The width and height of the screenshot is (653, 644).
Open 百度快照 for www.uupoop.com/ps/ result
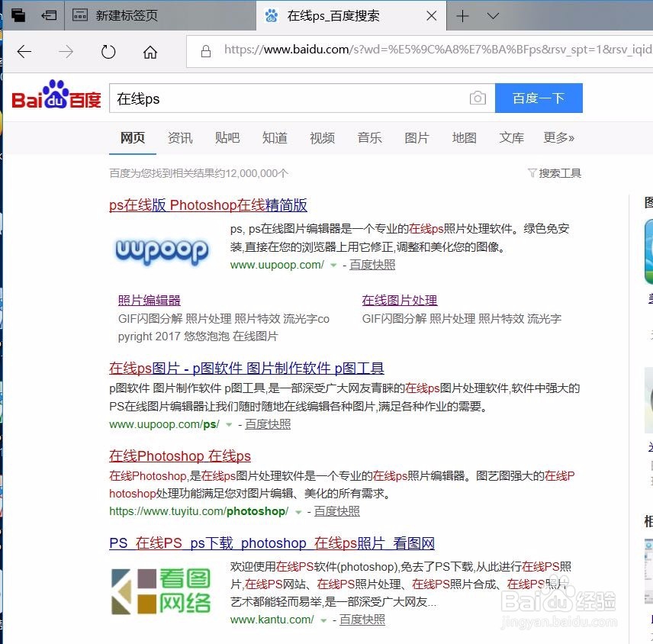(268, 424)
